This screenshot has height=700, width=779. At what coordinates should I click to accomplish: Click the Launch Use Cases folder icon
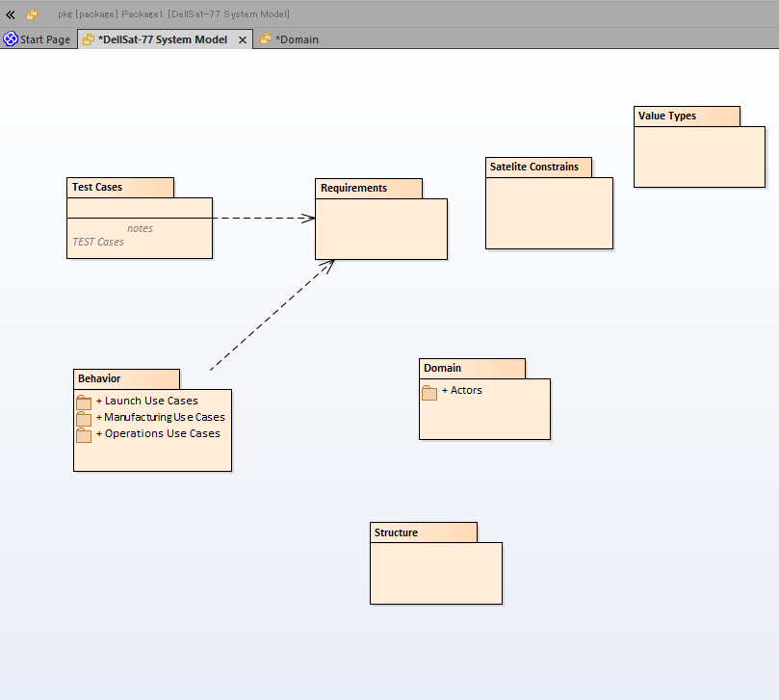point(84,402)
